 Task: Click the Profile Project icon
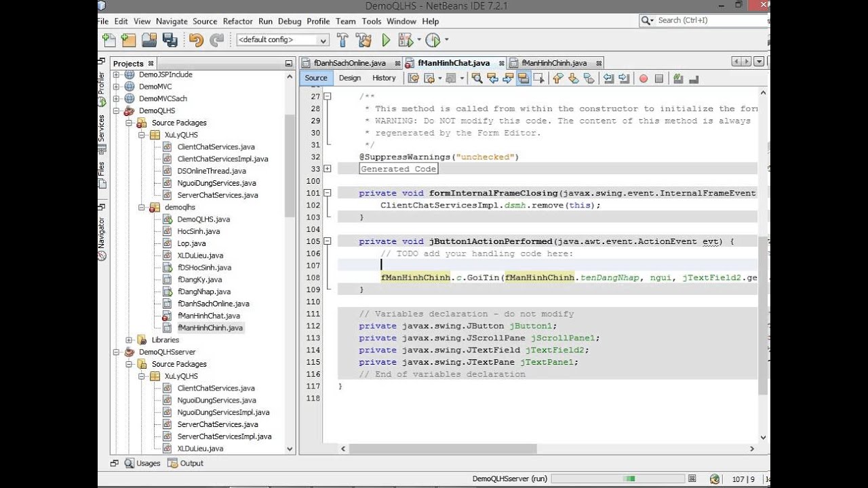[433, 40]
